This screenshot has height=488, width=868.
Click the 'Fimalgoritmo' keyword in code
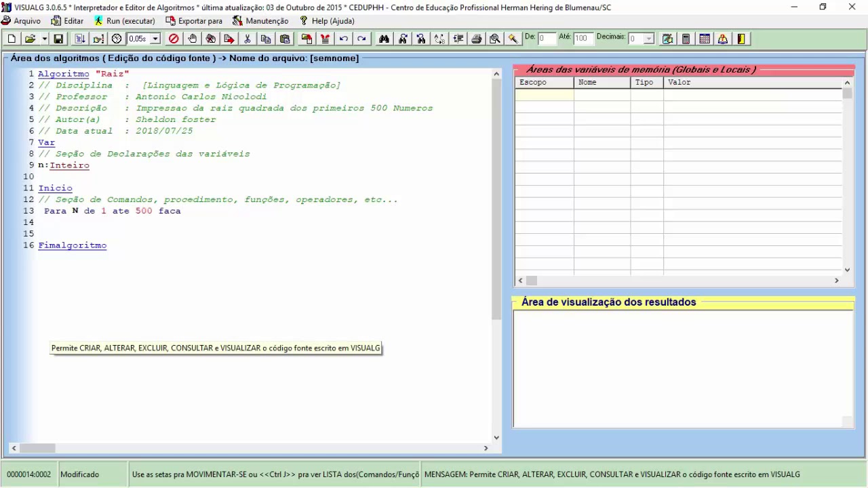click(x=73, y=245)
